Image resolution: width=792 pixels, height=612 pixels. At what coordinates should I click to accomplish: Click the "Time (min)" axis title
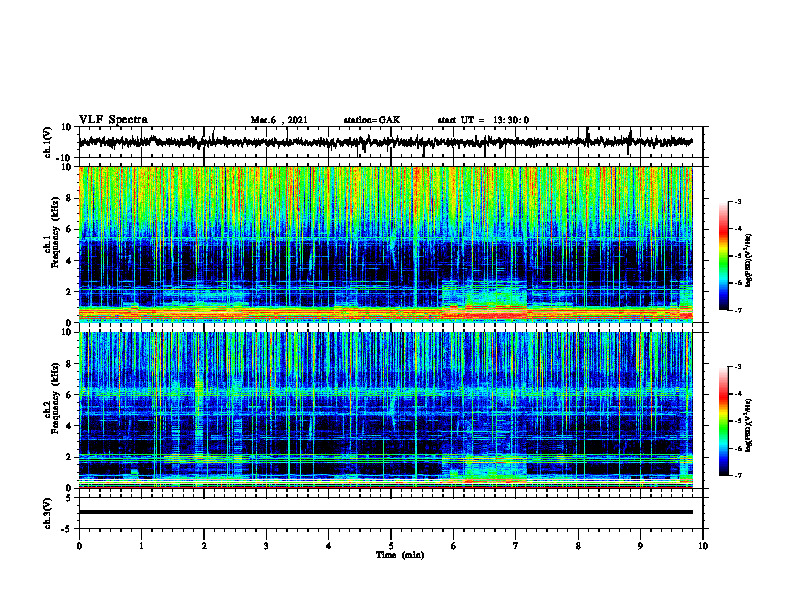click(400, 555)
